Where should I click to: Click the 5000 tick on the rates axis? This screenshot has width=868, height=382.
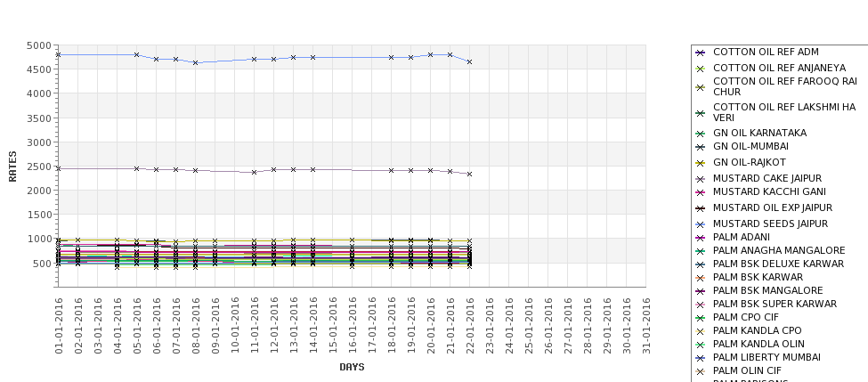pos(39,45)
